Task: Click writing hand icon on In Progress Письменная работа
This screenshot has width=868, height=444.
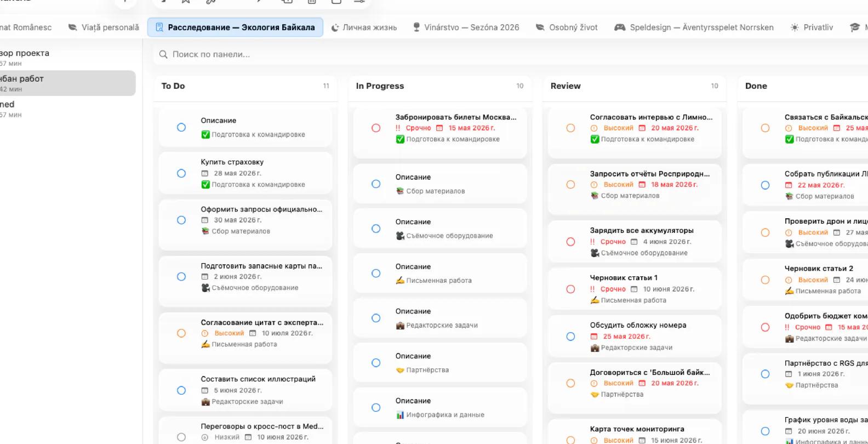Action: click(400, 280)
